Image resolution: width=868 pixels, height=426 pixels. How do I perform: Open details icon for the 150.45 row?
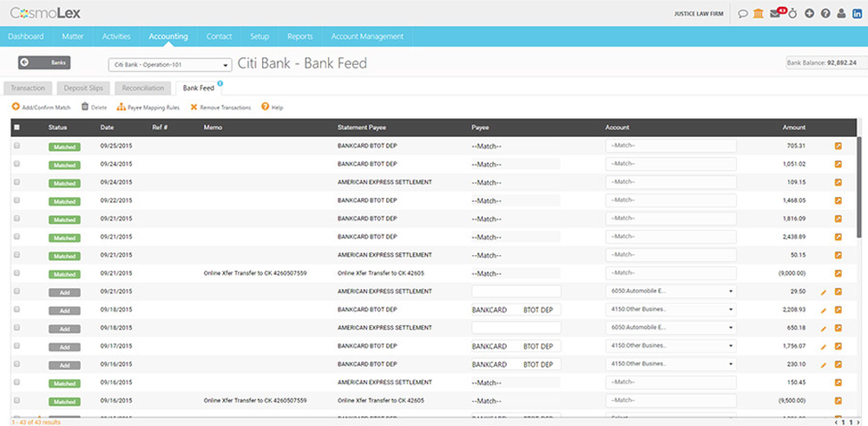[838, 383]
